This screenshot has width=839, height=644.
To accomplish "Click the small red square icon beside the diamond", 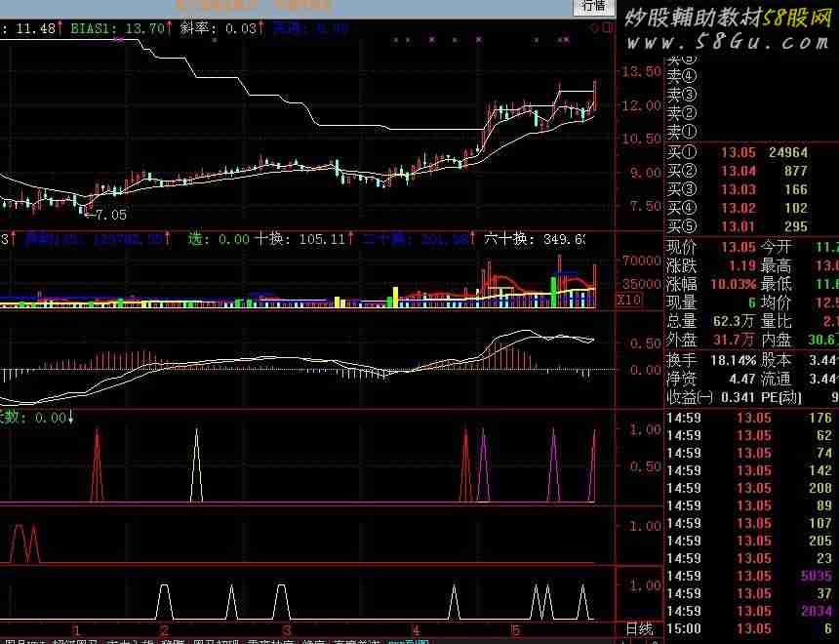I will coord(607,29).
